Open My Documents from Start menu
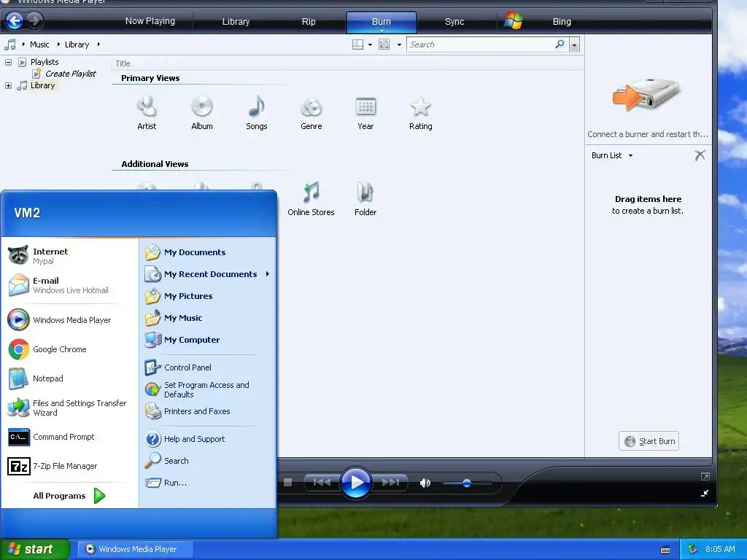 [x=208, y=252]
